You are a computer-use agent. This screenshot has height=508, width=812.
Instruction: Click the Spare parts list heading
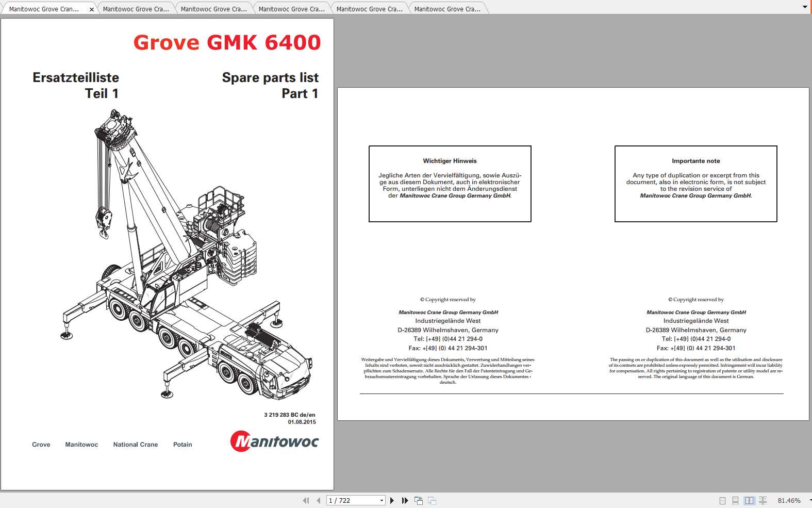coord(270,77)
